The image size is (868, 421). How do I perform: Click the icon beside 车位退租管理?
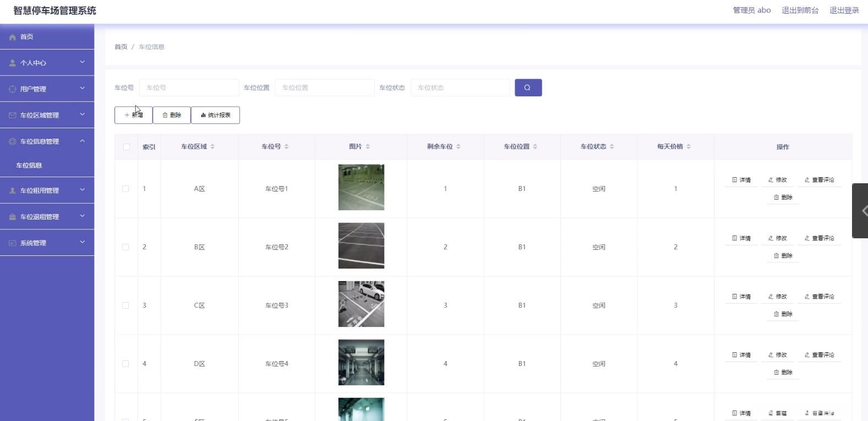(13, 217)
